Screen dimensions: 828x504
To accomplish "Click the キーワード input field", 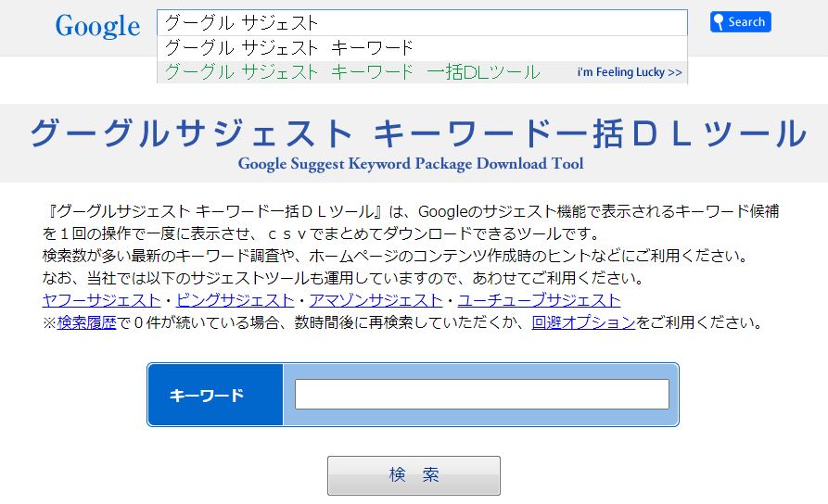I will 481,395.
